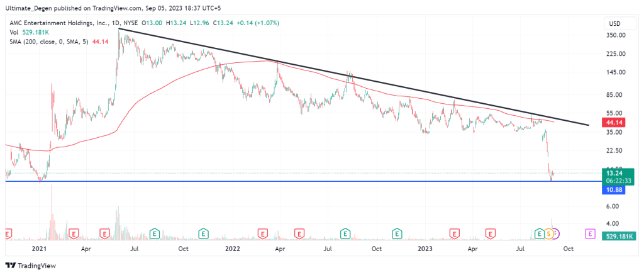The height and width of the screenshot is (275, 644).
Task: Select the red earnings marker after Apr 2022
Action: coord(300,234)
